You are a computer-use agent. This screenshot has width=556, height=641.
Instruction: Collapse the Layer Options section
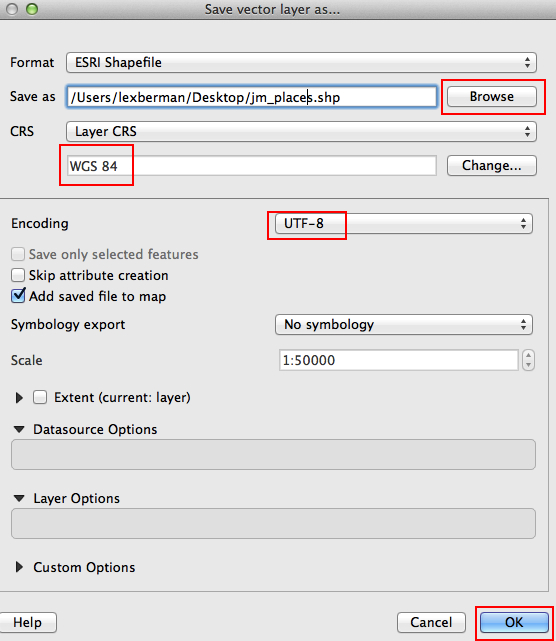point(19,498)
